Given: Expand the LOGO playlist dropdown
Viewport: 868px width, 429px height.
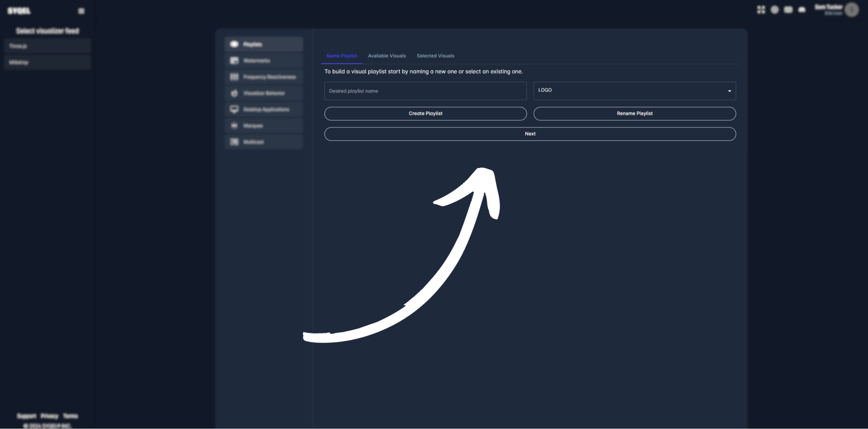Looking at the screenshot, I should pyautogui.click(x=634, y=91).
